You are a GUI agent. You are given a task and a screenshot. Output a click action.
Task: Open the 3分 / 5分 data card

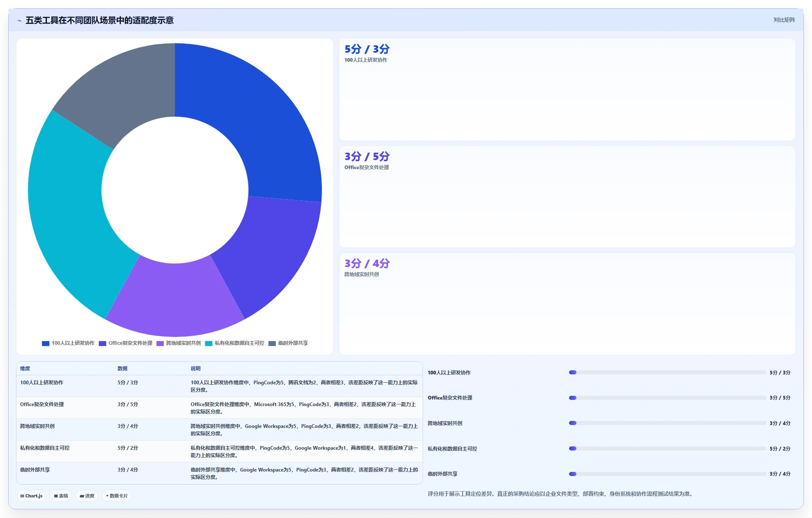[567, 197]
